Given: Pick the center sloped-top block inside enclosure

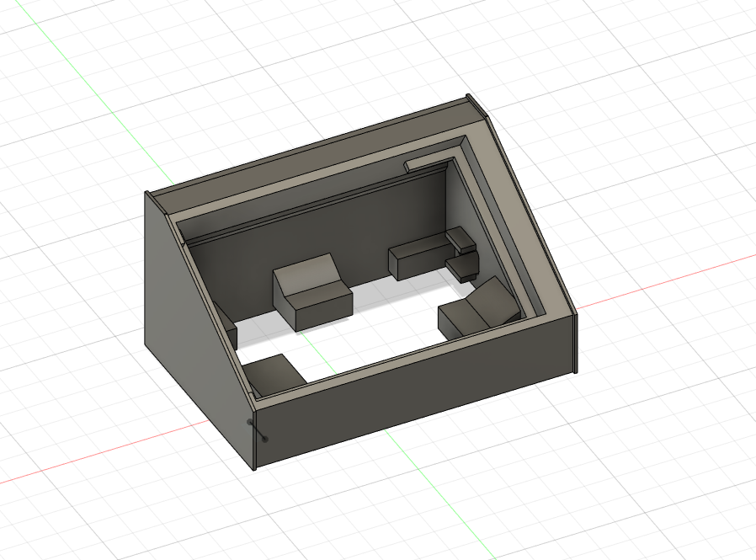Looking at the screenshot, I should tap(312, 292).
